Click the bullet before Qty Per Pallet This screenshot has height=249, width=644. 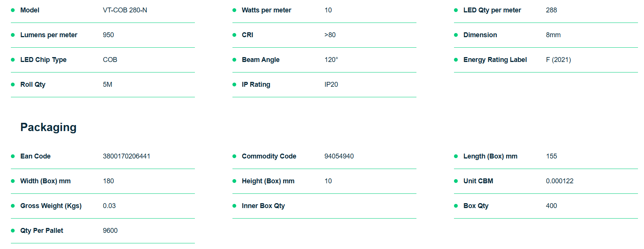[13, 231]
